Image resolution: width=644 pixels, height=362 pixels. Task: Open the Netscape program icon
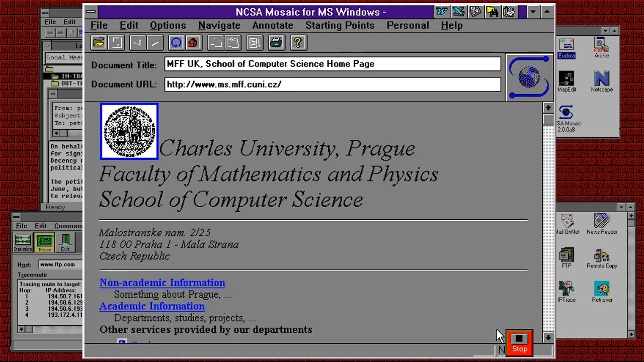tap(602, 82)
